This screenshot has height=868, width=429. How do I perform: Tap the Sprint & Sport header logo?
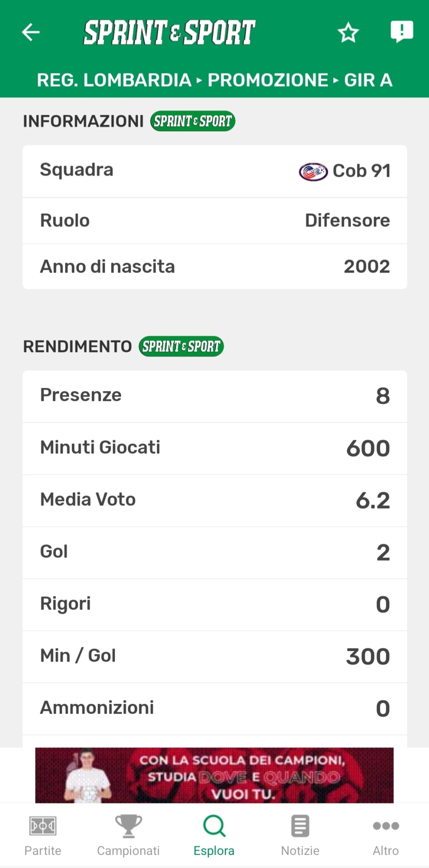(x=170, y=33)
